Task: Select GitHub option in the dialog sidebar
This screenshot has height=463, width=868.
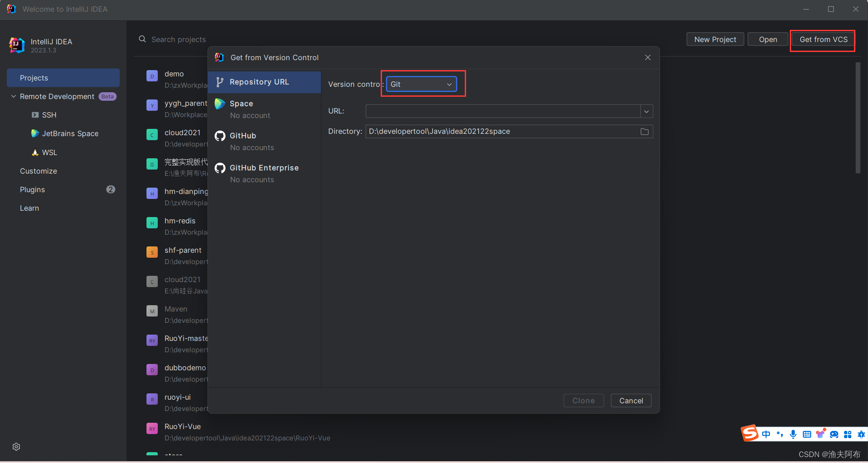Action: point(264,141)
